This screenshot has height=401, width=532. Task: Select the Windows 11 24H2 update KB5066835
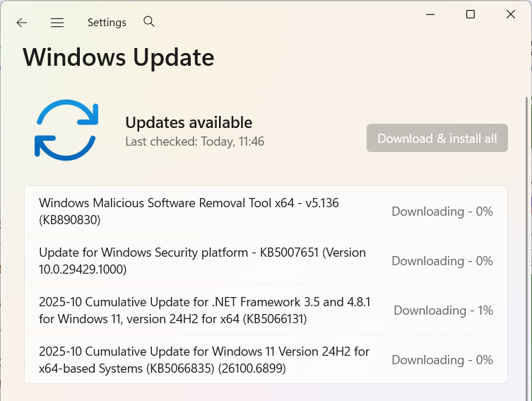coord(203,360)
